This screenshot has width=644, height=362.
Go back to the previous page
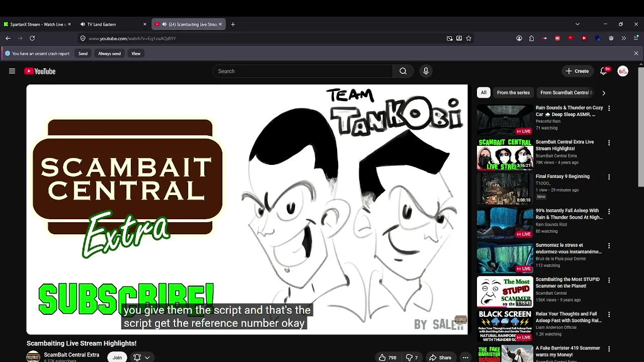tap(8, 38)
